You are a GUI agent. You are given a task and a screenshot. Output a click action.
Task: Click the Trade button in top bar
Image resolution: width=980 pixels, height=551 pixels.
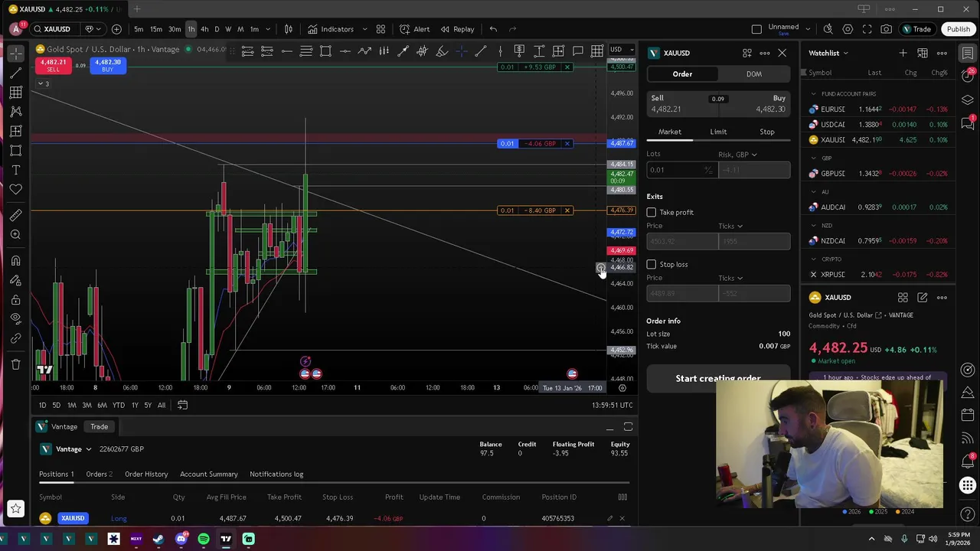coord(916,29)
